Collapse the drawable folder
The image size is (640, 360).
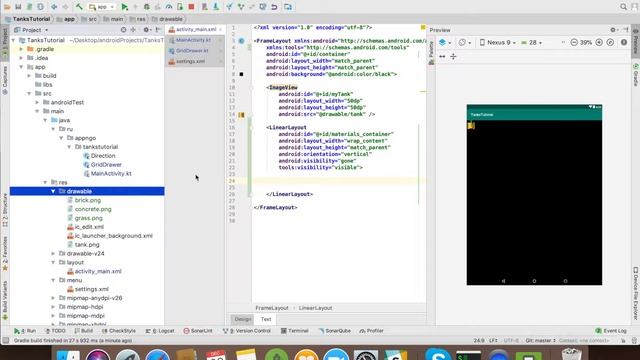53,191
